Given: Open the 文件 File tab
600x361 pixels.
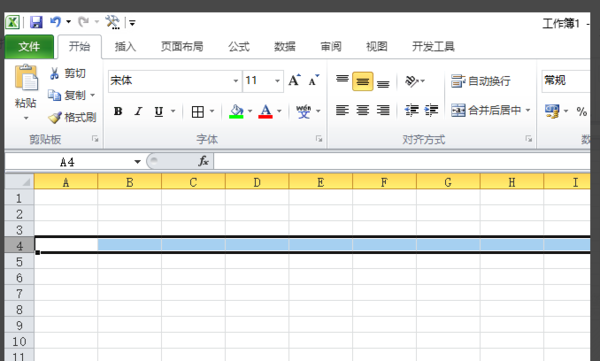Looking at the screenshot, I should click(29, 47).
